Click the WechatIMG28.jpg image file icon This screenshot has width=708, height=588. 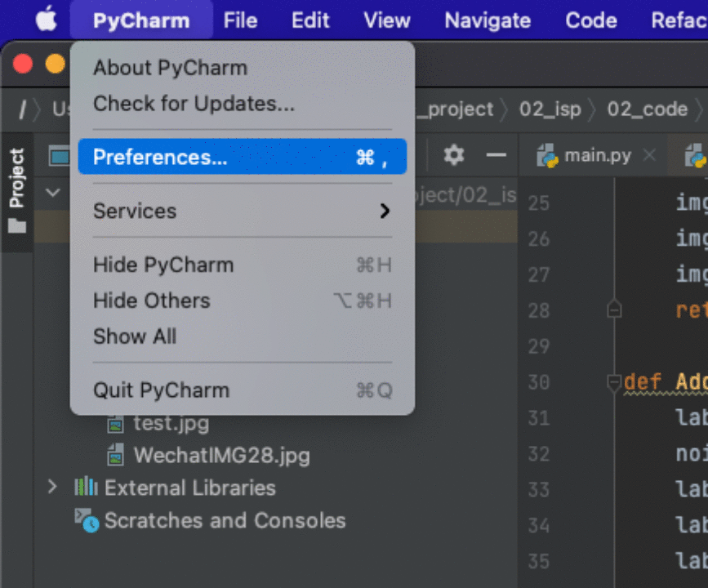[116, 455]
